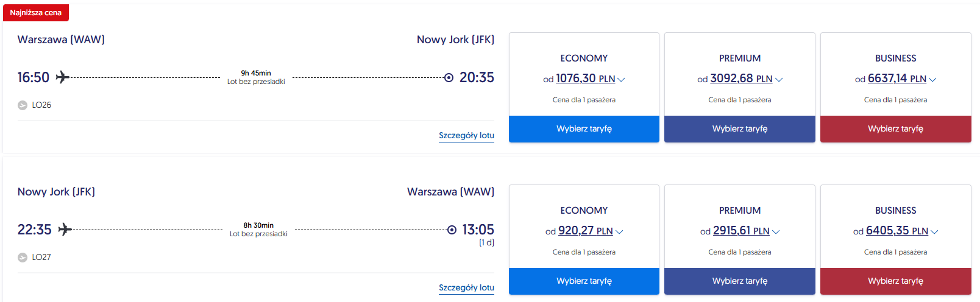980x302 pixels.
Task: Click the LOT airline logo beside LO26
Action: tap(23, 105)
